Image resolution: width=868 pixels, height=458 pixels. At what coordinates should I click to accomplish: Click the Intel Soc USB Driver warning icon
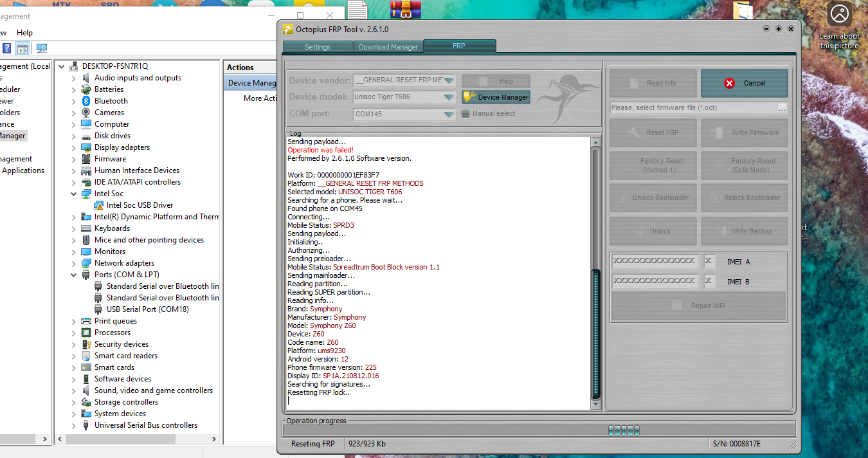pos(98,205)
